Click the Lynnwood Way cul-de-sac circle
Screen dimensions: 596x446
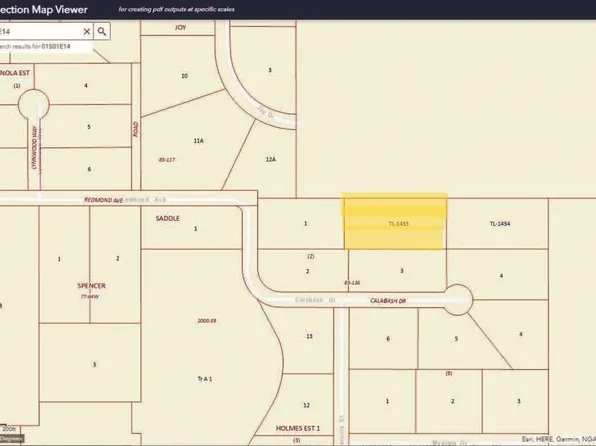pos(34,105)
